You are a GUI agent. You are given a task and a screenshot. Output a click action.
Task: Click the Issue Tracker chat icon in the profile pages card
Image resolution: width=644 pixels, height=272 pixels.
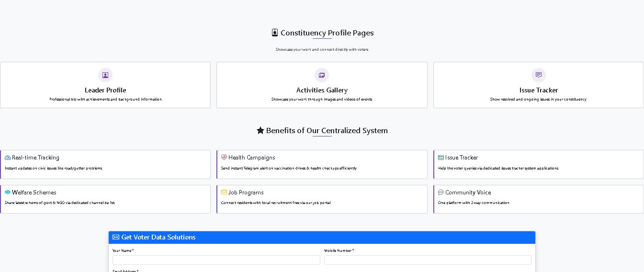539,75
